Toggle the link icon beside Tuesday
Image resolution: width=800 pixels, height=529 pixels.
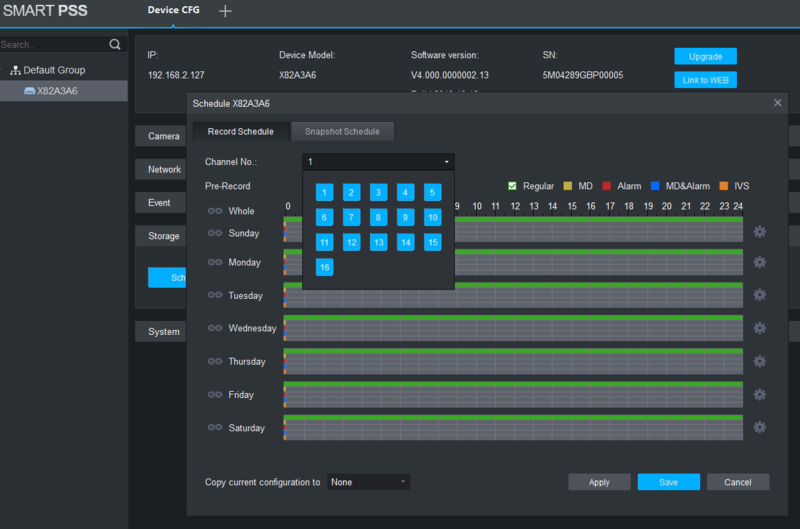215,295
